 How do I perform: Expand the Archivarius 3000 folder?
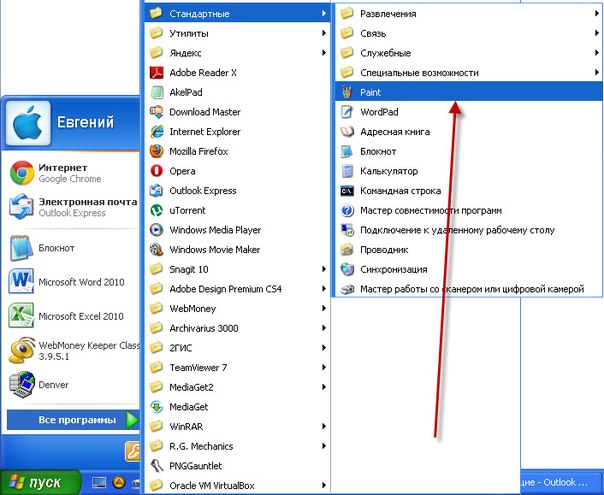[x=237, y=328]
